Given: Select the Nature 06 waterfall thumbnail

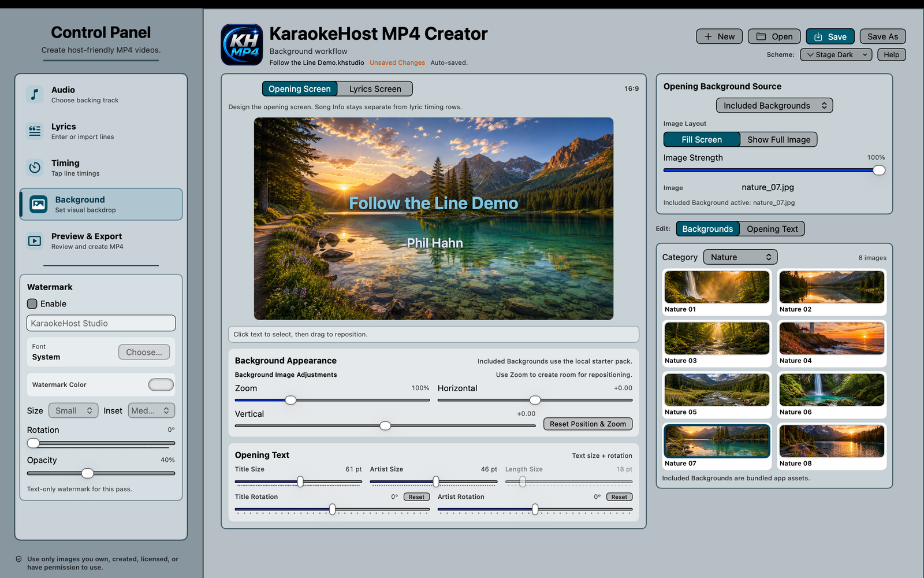Looking at the screenshot, I should [832, 390].
